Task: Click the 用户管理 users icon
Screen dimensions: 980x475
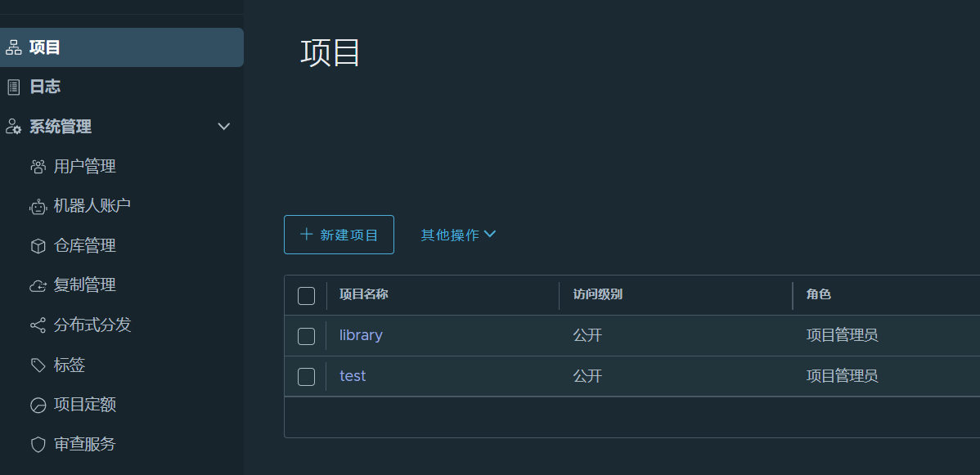Action: (38, 167)
